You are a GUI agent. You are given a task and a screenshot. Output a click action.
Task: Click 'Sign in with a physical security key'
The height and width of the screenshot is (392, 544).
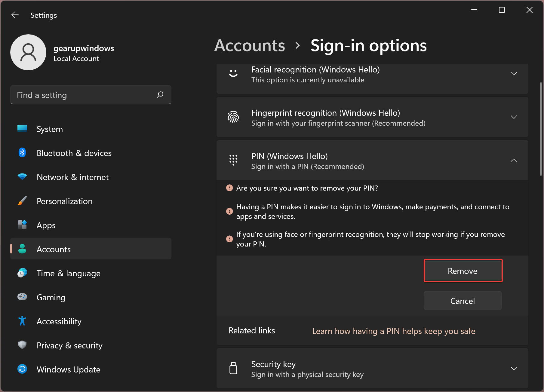(x=307, y=375)
